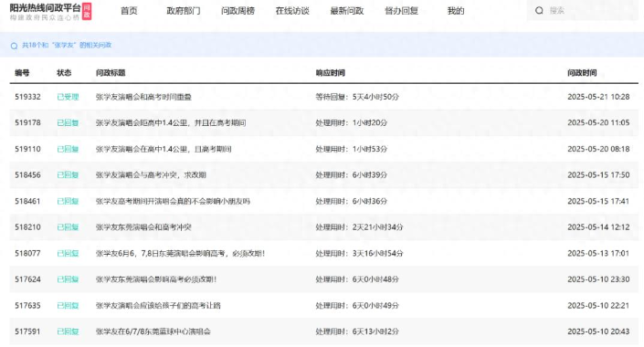Focus the 搜索 input field
The height and width of the screenshot is (347, 644).
click(x=583, y=11)
